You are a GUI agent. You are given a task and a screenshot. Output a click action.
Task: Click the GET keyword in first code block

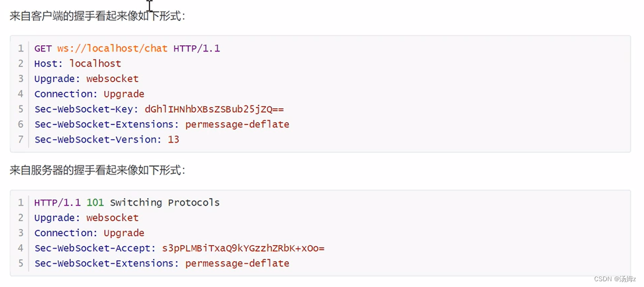[x=43, y=48]
